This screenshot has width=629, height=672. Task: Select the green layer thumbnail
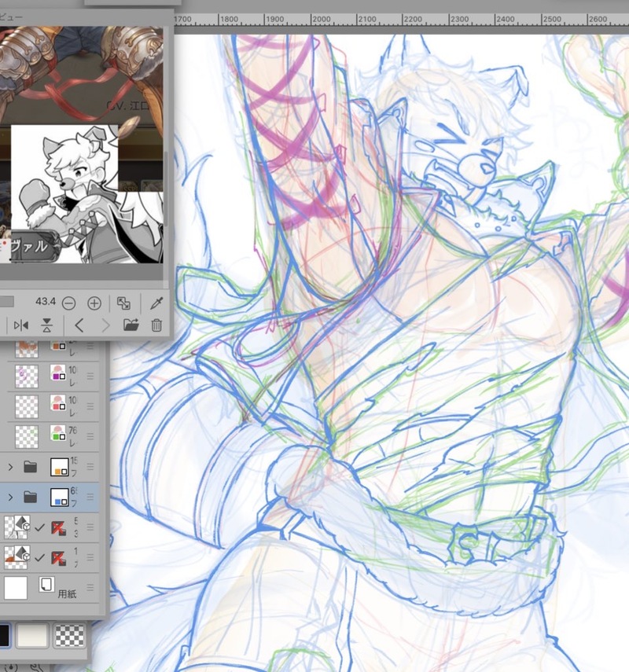click(x=27, y=436)
